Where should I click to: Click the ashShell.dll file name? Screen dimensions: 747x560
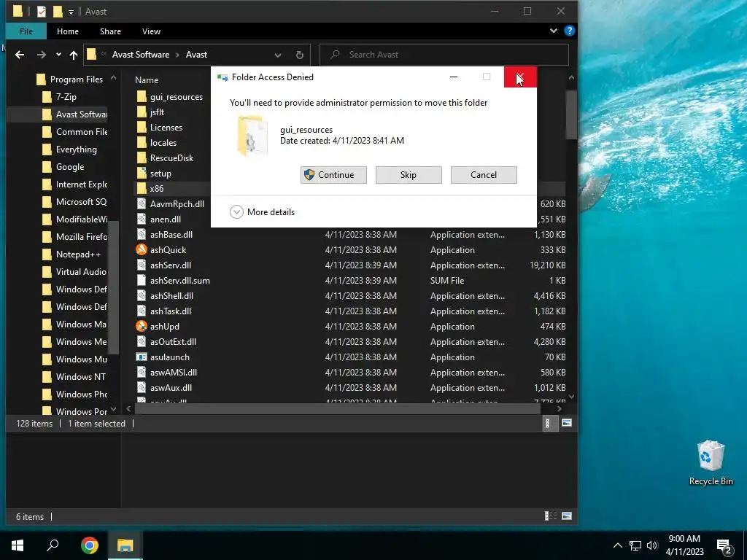(171, 296)
